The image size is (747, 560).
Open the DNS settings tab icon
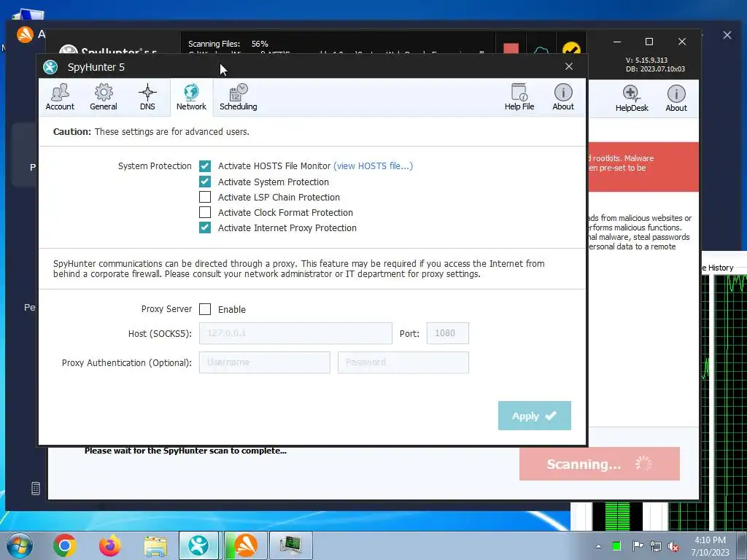click(147, 97)
